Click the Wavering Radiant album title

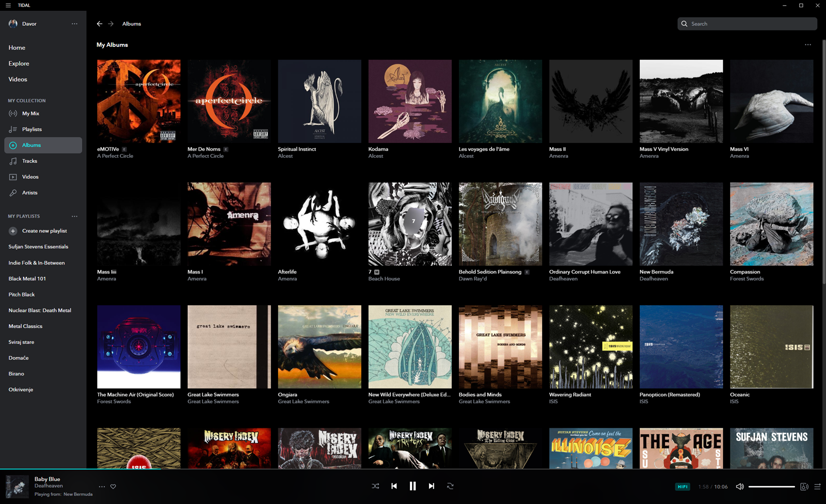(570, 395)
